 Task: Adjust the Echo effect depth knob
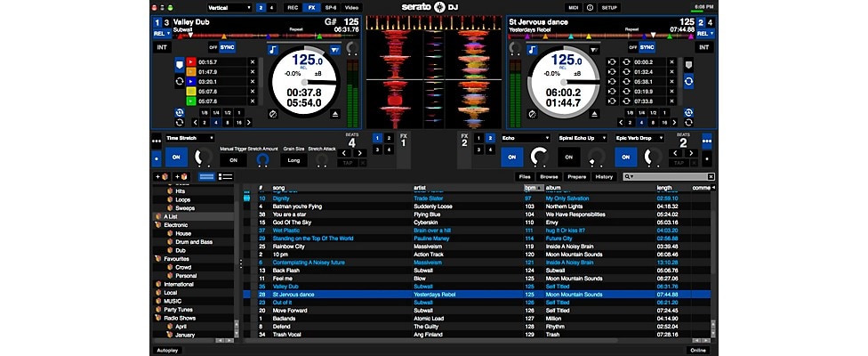click(539, 158)
